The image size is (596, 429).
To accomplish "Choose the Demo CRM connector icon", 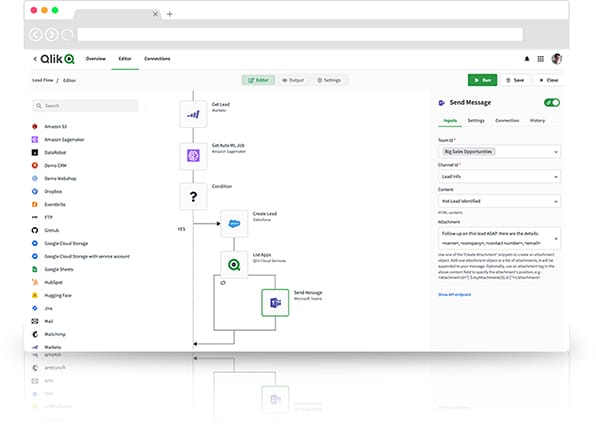I will [x=35, y=165].
